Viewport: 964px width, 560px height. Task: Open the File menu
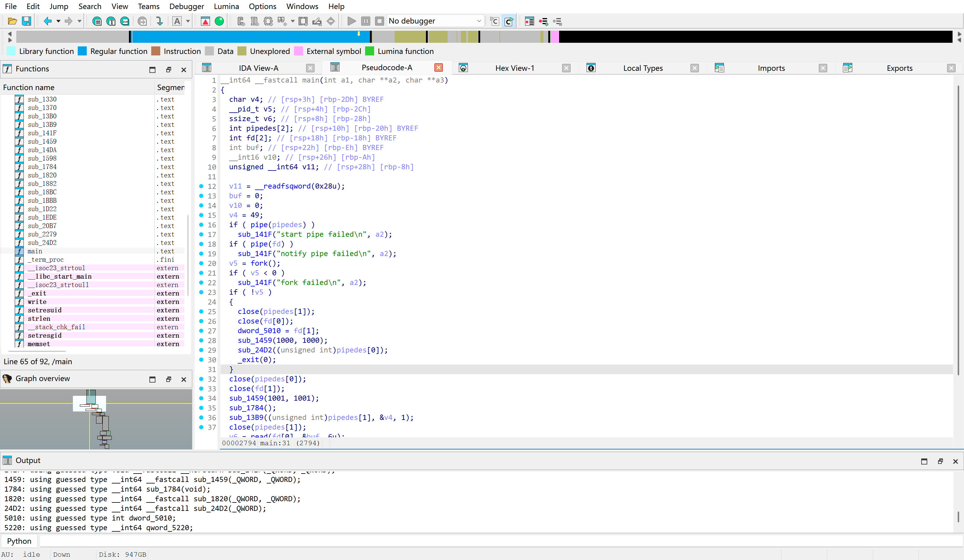tap(11, 7)
